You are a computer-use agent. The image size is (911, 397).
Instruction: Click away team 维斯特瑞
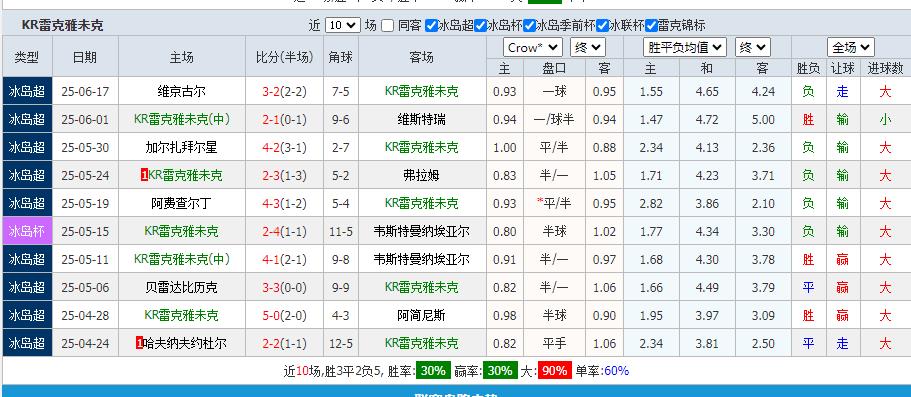coord(422,120)
